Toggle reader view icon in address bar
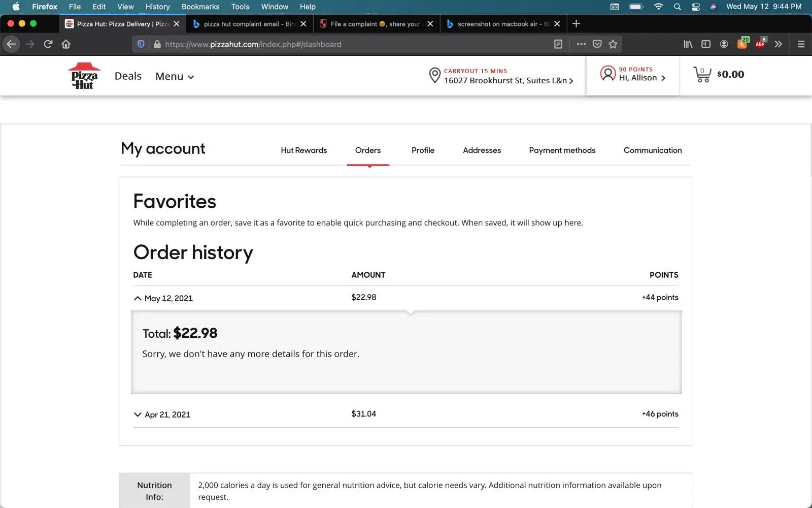The height and width of the screenshot is (508, 812). [558, 44]
